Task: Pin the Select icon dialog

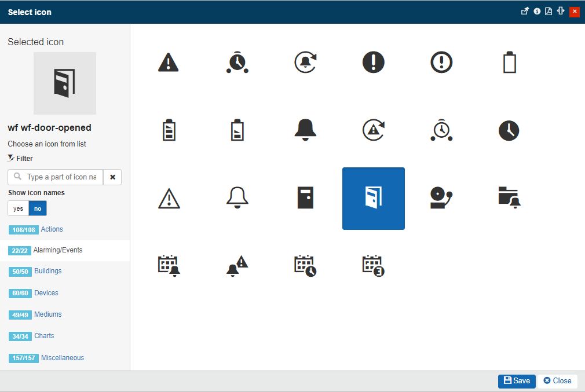Action: click(524, 11)
